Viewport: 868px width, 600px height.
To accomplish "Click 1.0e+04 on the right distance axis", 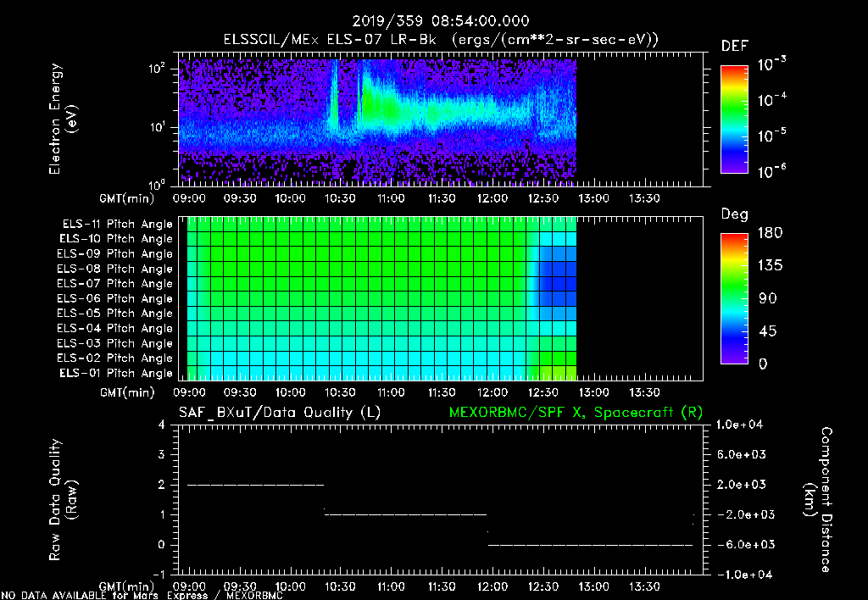I will click(x=740, y=425).
